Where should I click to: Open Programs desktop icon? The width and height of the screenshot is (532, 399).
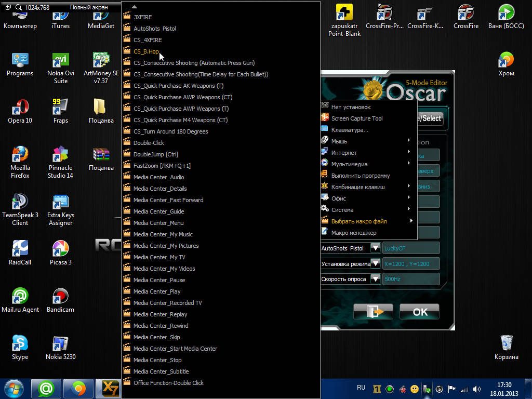click(x=20, y=64)
